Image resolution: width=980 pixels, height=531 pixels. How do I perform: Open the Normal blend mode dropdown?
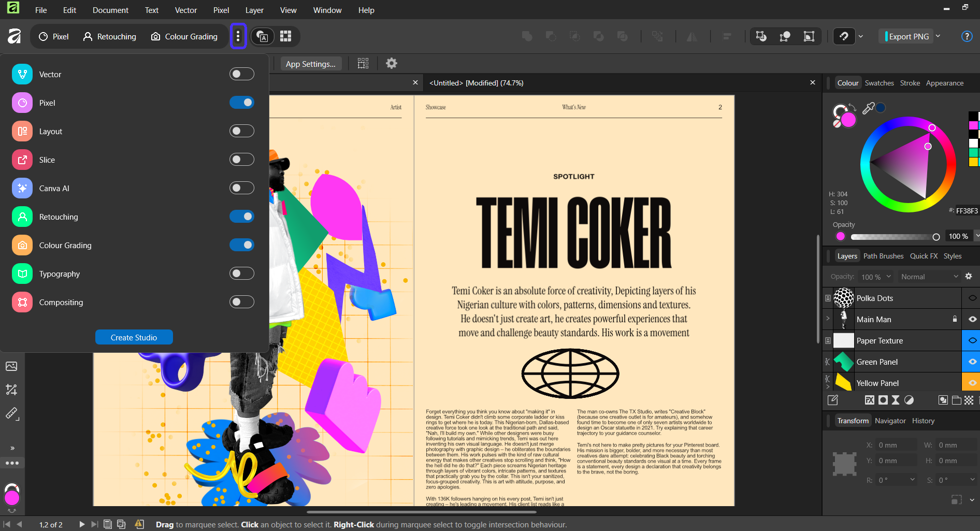[x=929, y=277]
